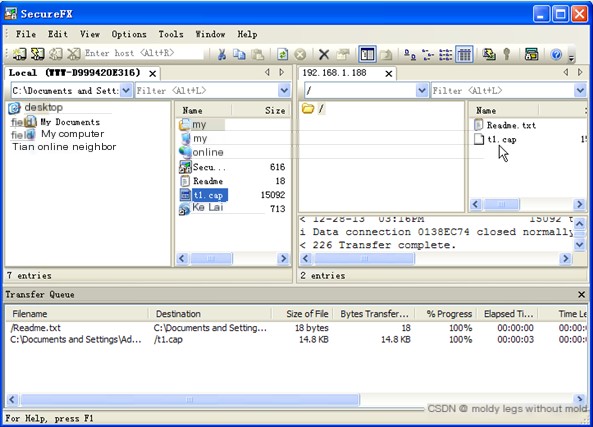Switch to Small Icons view
Screen dimensions: 593x427
tap(428, 54)
